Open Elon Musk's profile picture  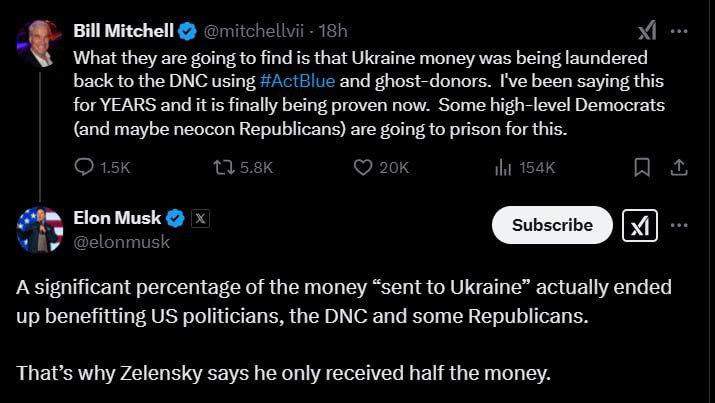coord(40,231)
